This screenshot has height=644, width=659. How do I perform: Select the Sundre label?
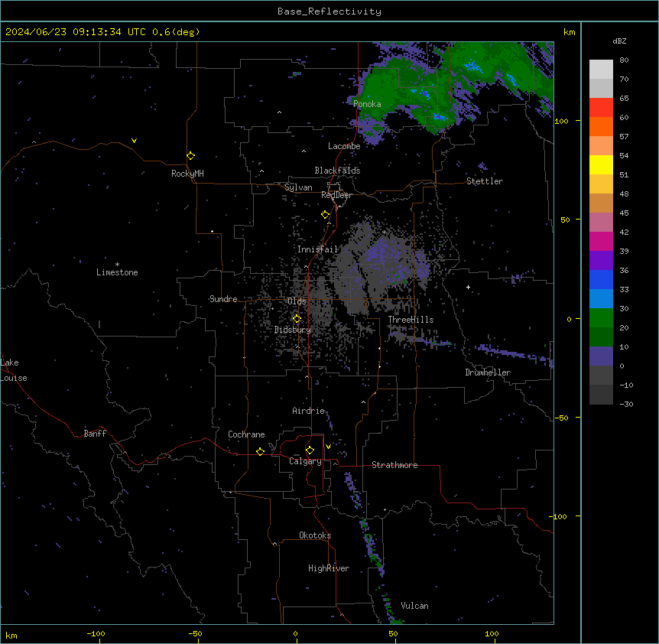223,299
